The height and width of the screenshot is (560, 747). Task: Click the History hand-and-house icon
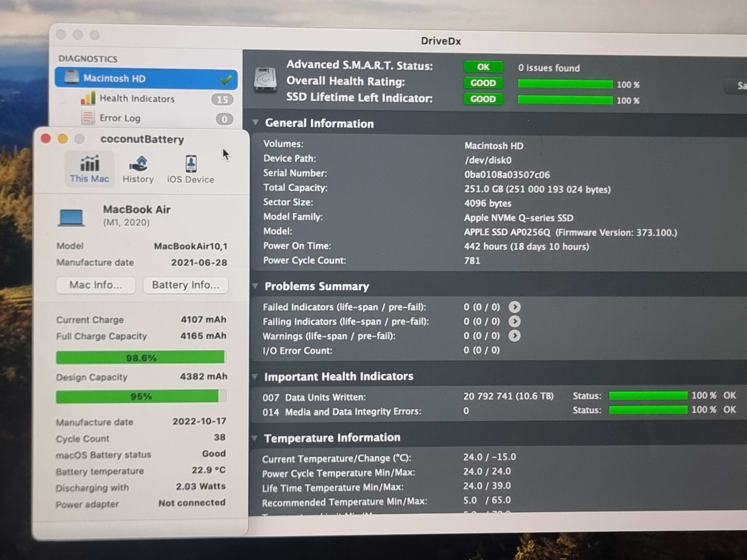click(138, 163)
